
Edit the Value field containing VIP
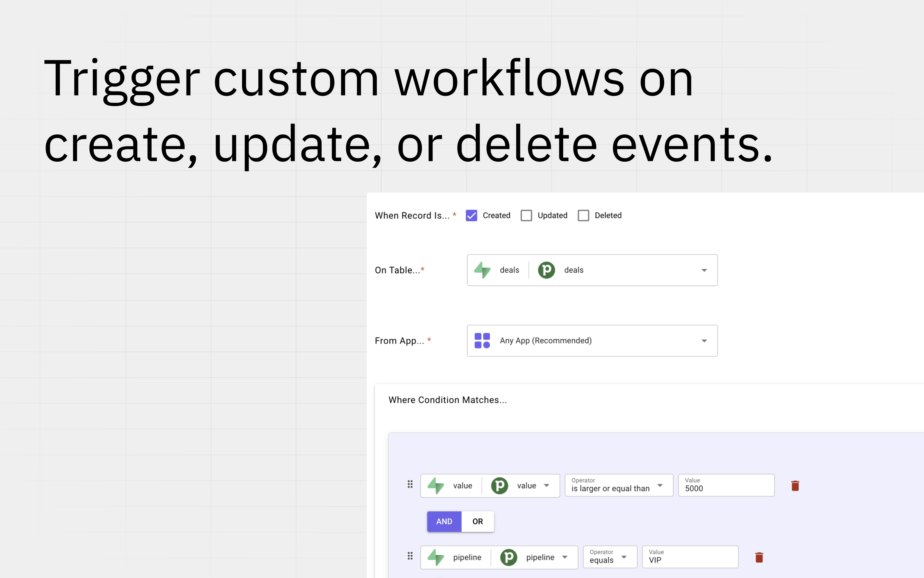(x=690, y=557)
